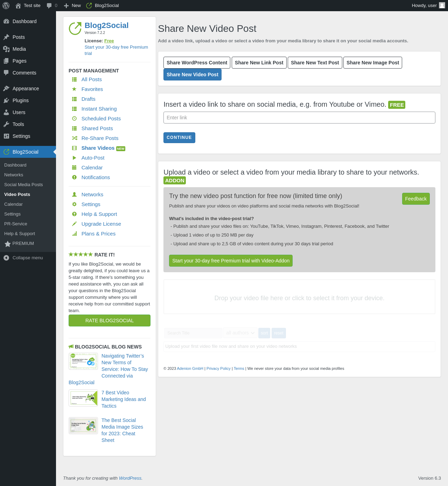Click the PREMIUM star icon

pyautogui.click(x=8, y=244)
